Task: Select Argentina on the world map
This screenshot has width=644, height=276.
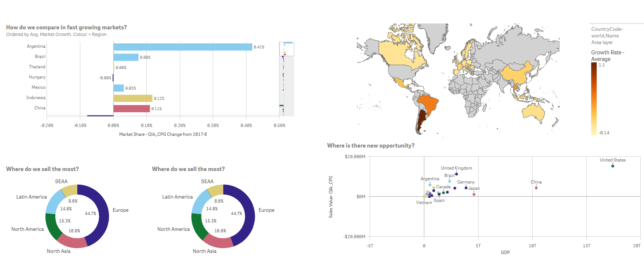Action: pos(422,119)
